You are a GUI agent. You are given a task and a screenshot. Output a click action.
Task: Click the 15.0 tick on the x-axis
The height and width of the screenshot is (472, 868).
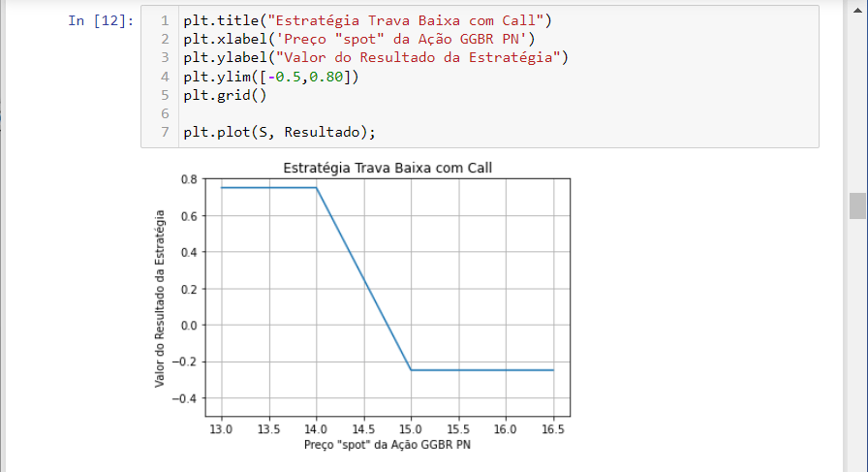(x=411, y=426)
